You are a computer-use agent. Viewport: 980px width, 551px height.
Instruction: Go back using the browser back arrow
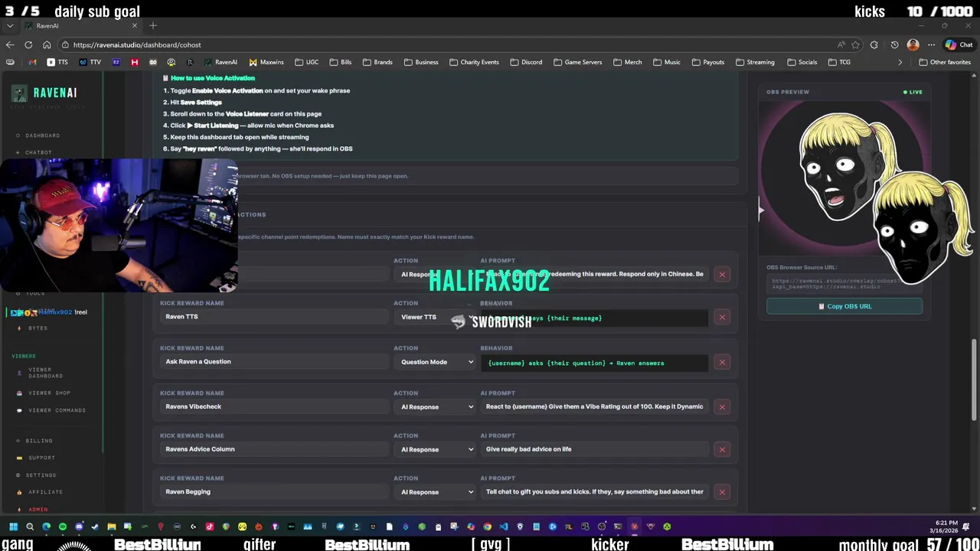10,44
